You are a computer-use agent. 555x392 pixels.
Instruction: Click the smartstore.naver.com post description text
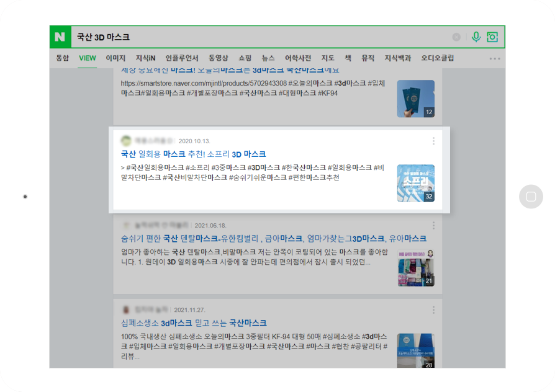tap(253, 88)
